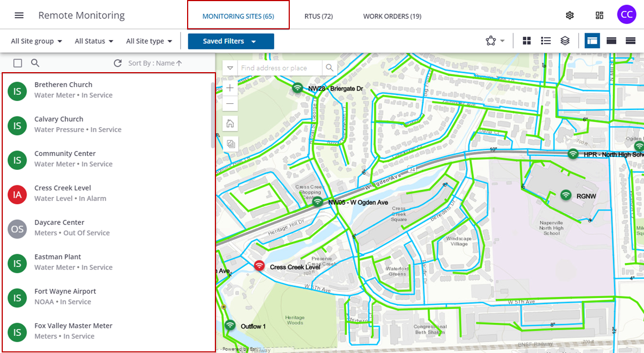Open the All Site type dropdown
Screen dimensions: 644x353
click(x=149, y=41)
